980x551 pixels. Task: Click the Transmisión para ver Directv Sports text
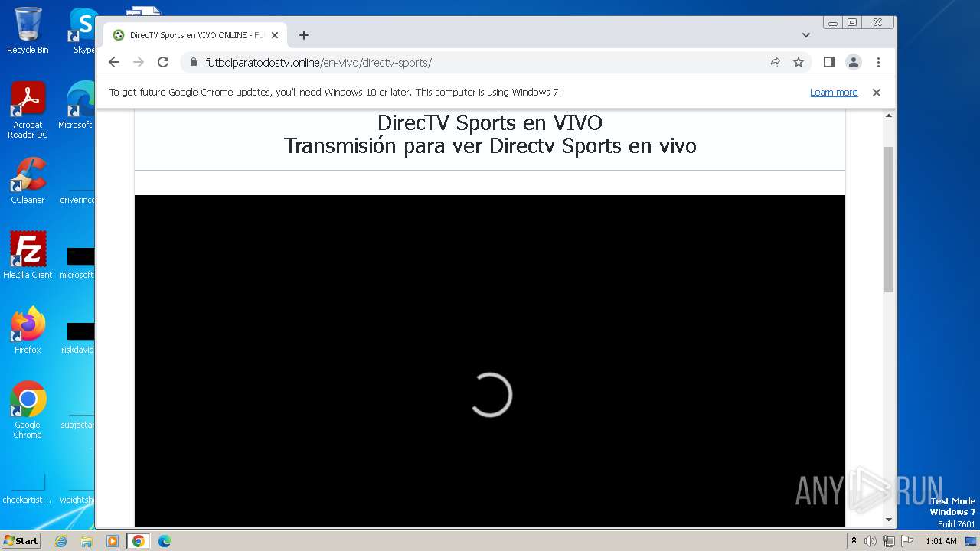pyautogui.click(x=490, y=145)
